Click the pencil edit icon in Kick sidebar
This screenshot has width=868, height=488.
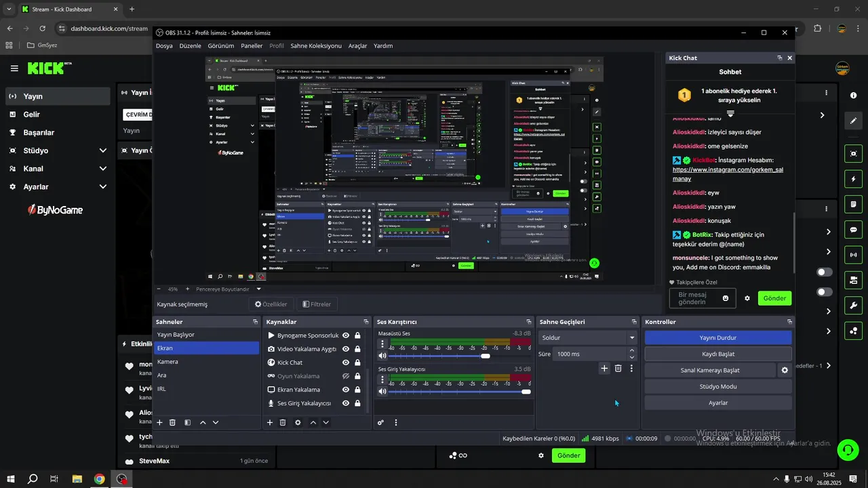pyautogui.click(x=854, y=121)
